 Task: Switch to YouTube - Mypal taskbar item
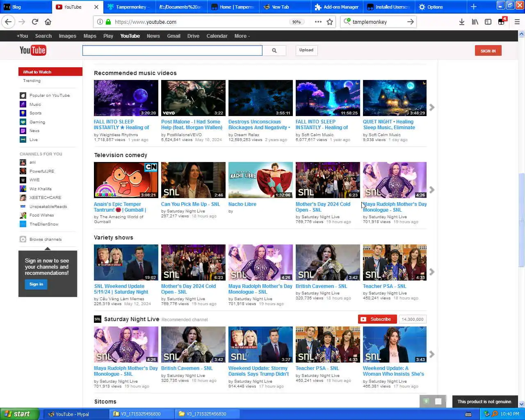point(76,414)
